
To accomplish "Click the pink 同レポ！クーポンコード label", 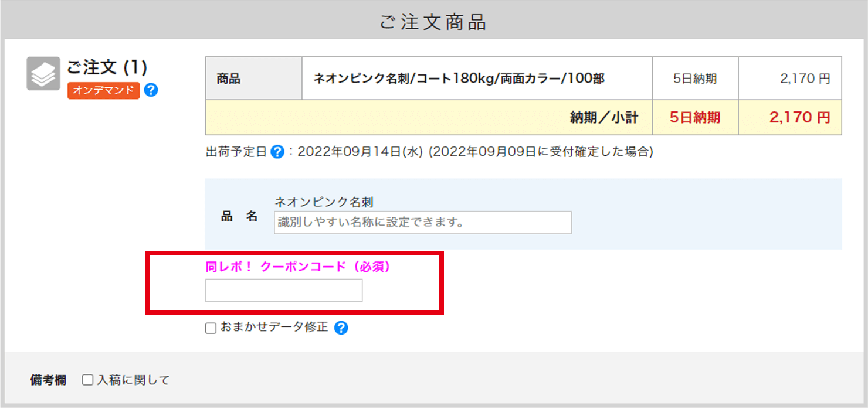I will [x=298, y=267].
